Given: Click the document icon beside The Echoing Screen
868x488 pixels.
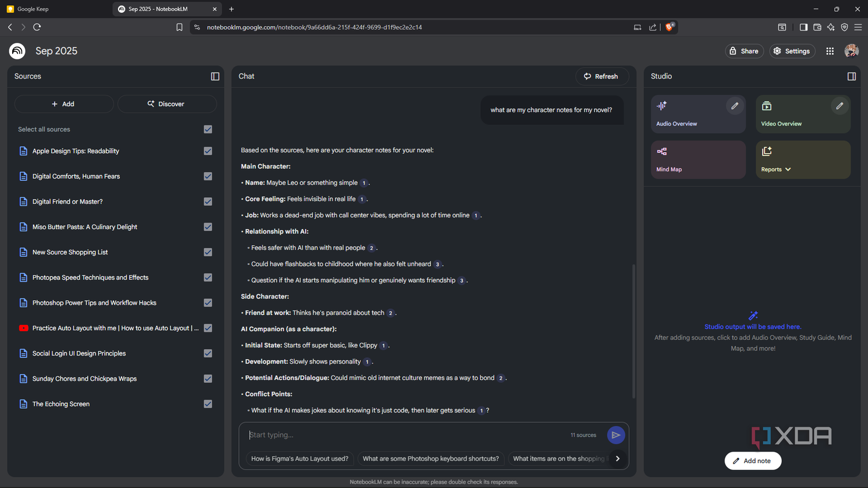Looking at the screenshot, I should click(x=23, y=404).
